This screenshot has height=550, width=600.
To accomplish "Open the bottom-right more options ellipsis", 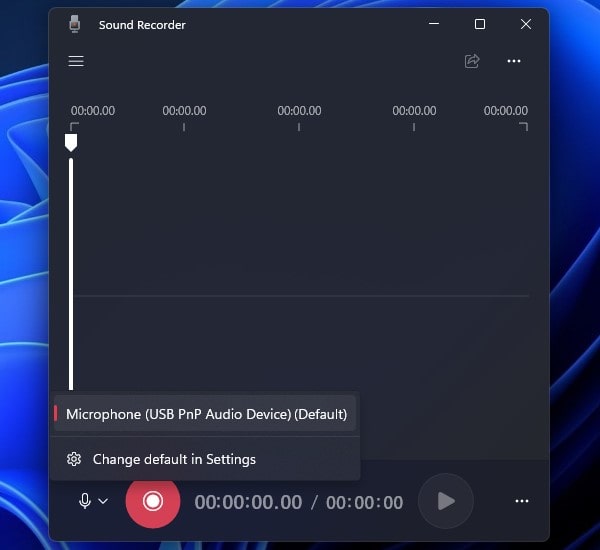I will 522,501.
